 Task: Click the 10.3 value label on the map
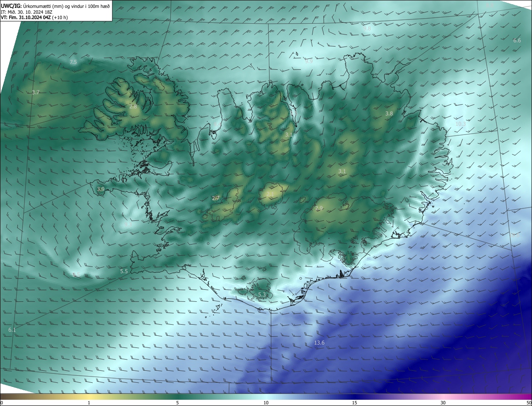tap(461, 124)
